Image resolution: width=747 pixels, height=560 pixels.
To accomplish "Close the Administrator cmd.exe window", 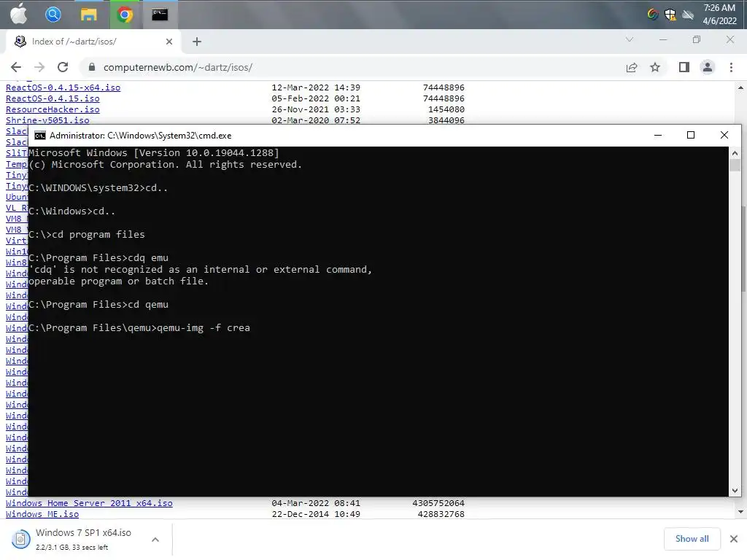I will [x=724, y=135].
